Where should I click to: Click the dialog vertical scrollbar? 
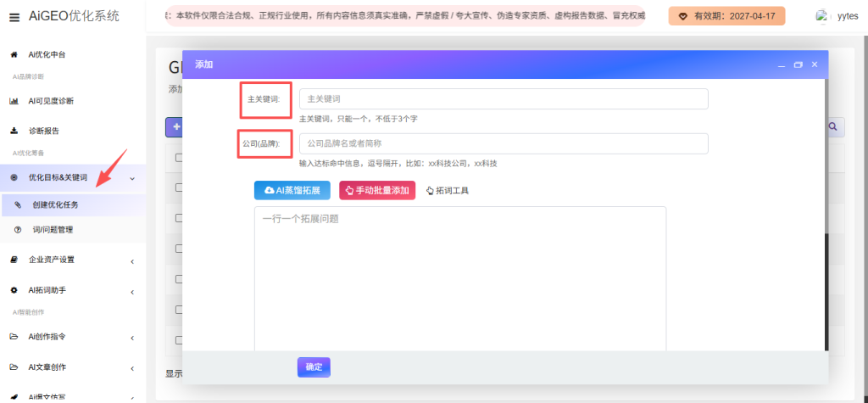pyautogui.click(x=826, y=291)
